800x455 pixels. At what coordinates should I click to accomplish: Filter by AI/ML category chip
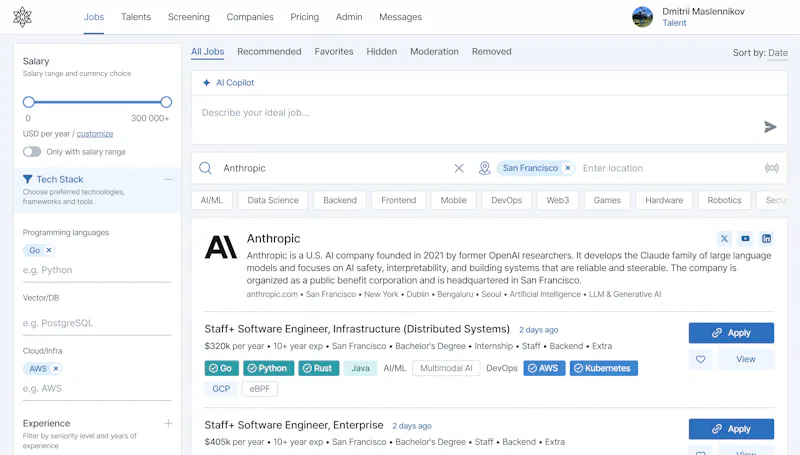click(x=212, y=200)
